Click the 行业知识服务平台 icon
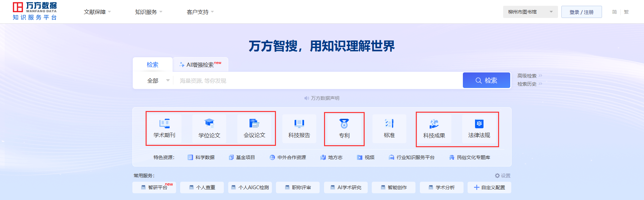The width and height of the screenshot is (644, 200). point(391,157)
